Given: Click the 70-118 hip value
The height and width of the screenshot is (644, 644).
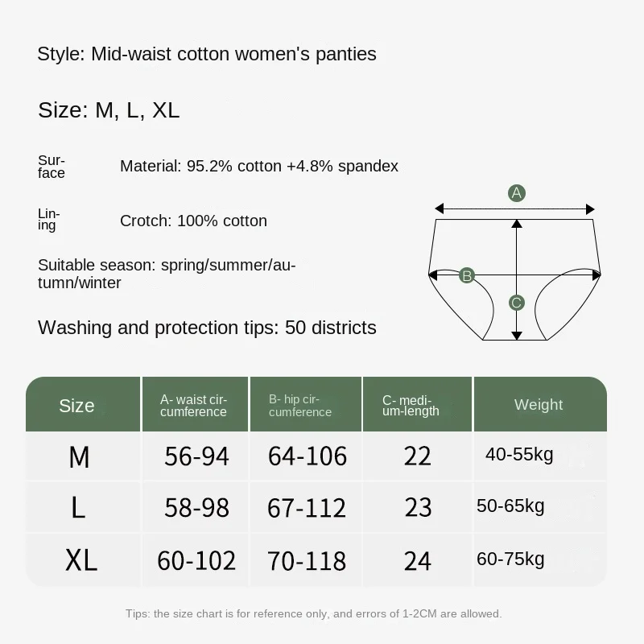Looking at the screenshot, I should coord(307,561).
